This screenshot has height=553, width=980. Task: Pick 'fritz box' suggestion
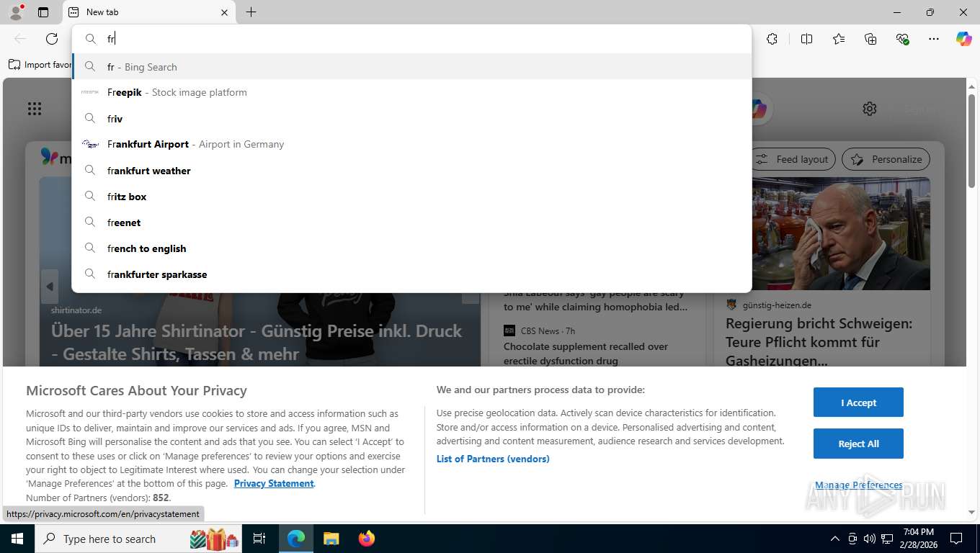point(411,197)
